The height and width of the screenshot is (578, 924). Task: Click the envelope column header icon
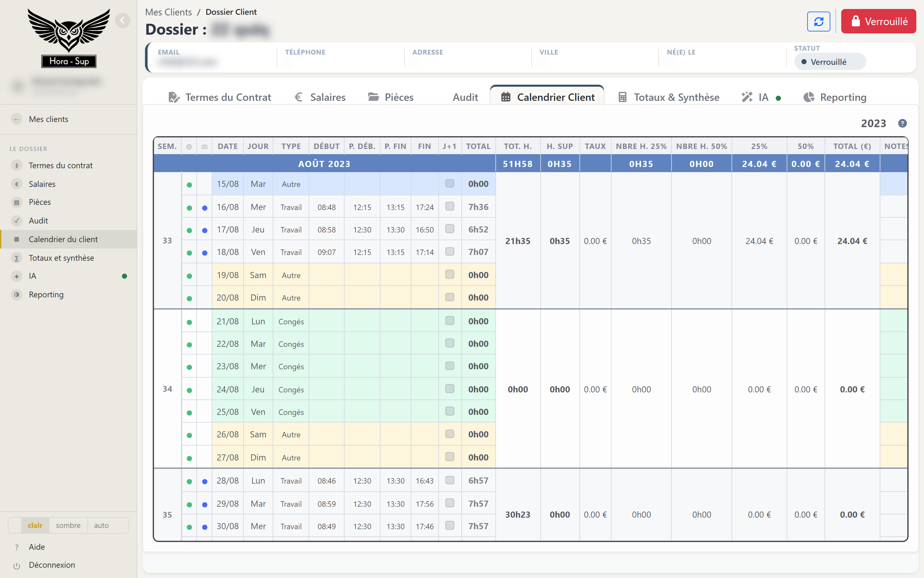point(205,147)
